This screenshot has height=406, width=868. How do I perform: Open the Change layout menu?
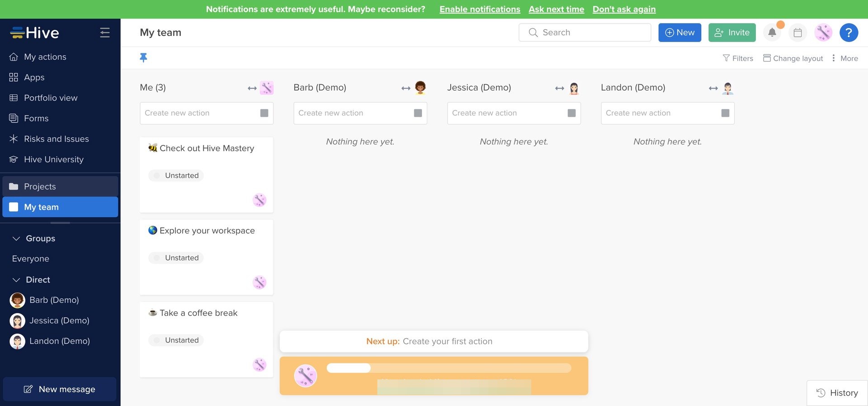coord(793,58)
